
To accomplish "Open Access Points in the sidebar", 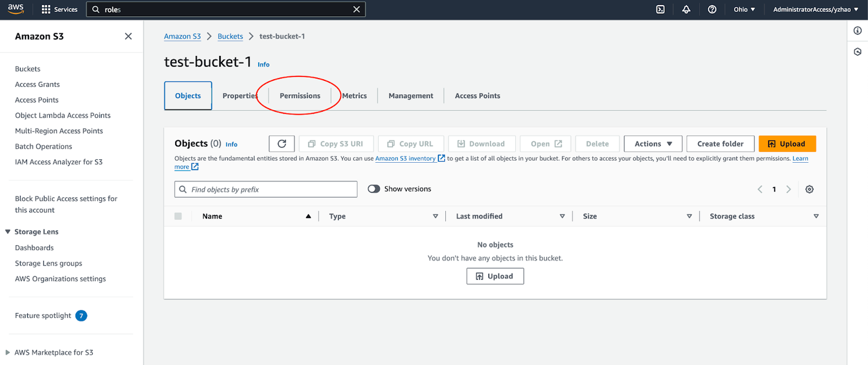I will point(37,100).
